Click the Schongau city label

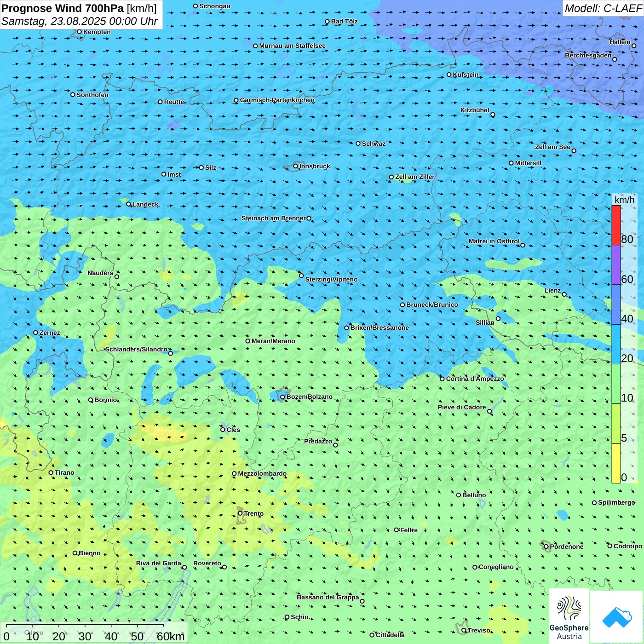point(215,6)
